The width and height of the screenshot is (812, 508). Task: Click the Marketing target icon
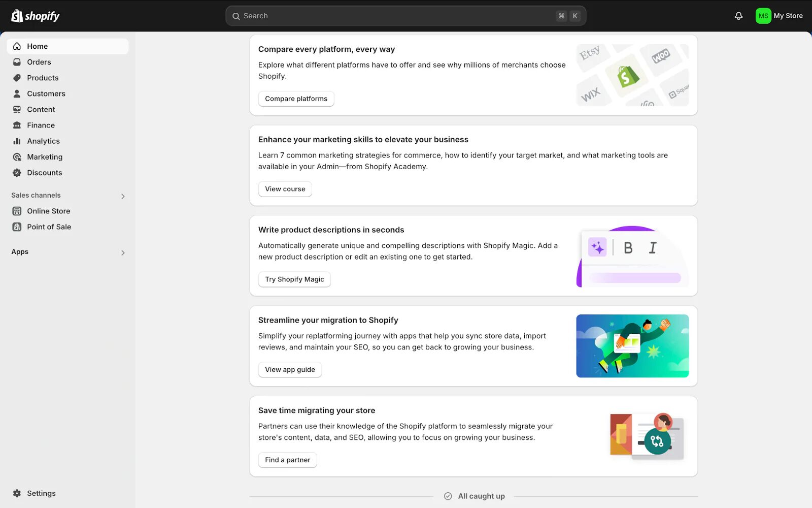(17, 157)
